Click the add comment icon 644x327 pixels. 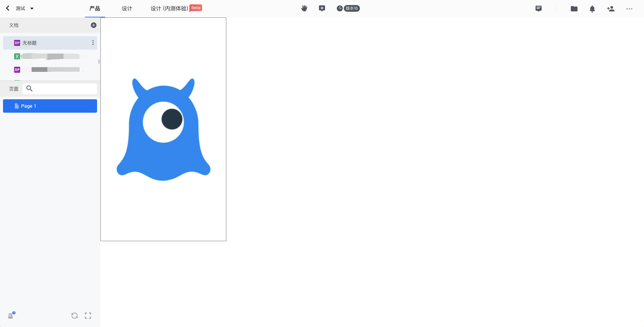click(322, 8)
